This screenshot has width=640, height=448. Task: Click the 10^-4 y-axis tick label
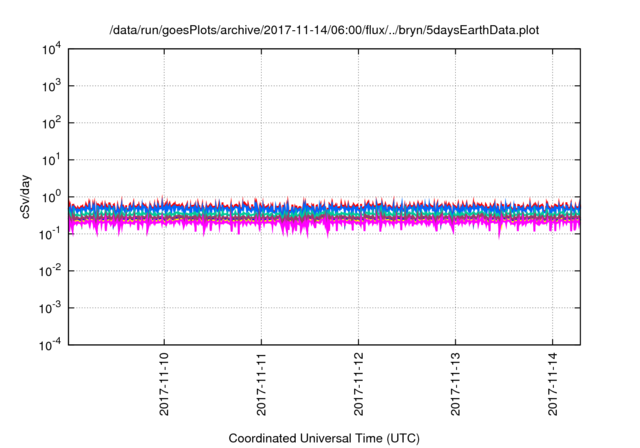(x=50, y=346)
